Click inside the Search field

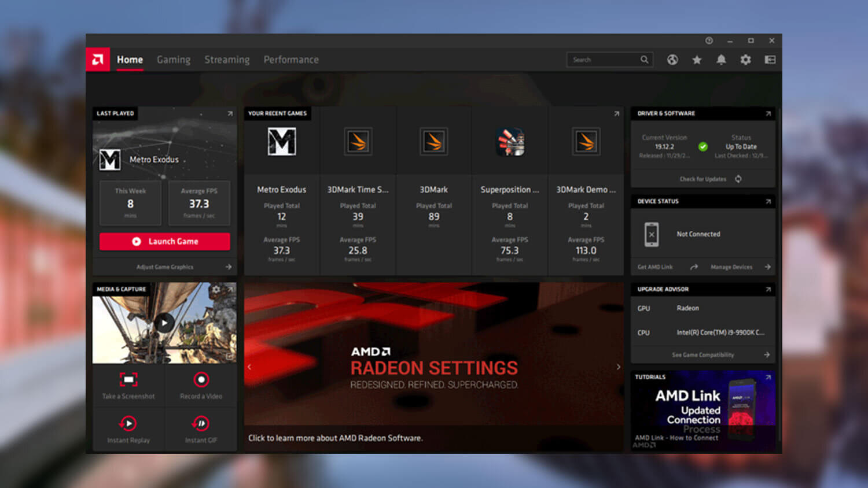(602, 60)
